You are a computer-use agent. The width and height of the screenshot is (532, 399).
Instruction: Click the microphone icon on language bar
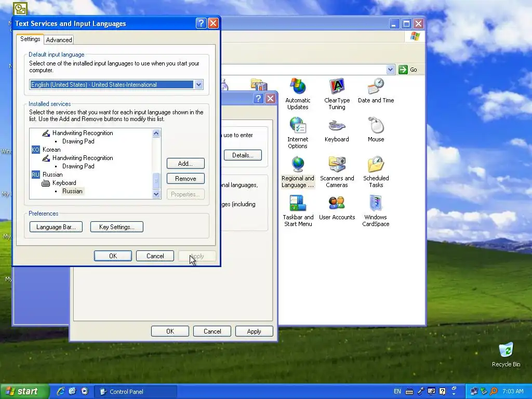[x=421, y=391]
